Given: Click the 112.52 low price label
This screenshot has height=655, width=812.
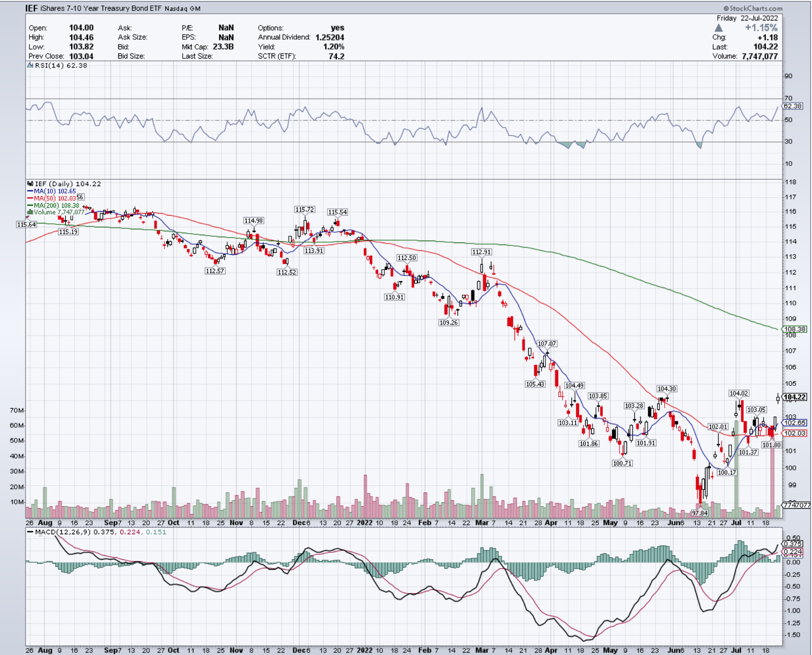Looking at the screenshot, I should click(x=287, y=272).
